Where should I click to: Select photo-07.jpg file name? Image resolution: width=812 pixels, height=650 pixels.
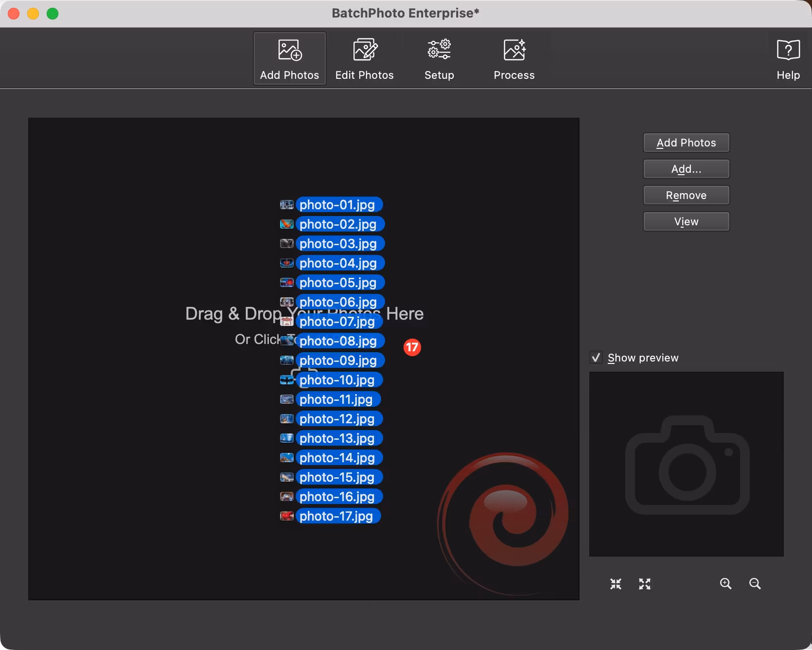(x=339, y=322)
